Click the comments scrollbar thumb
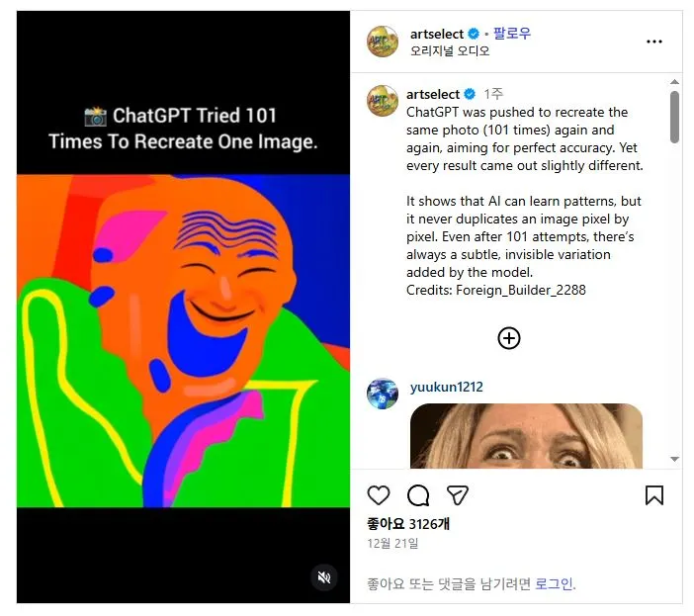The height and width of the screenshot is (616, 694). (x=674, y=117)
